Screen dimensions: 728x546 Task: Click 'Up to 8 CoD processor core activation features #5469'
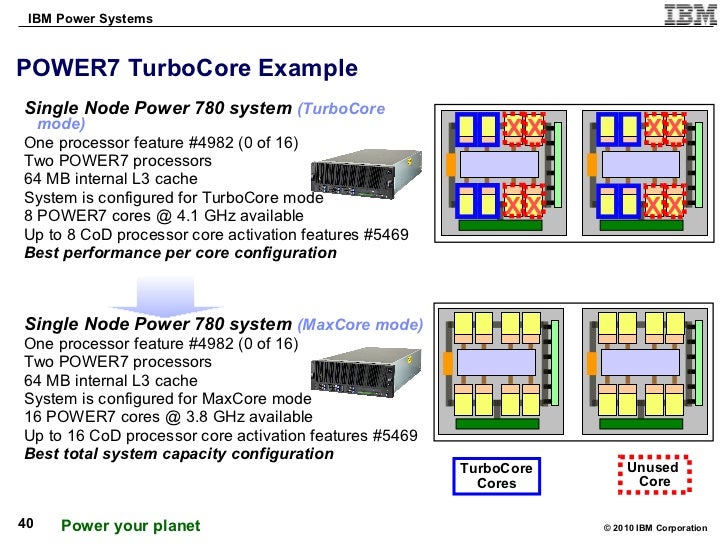216,234
